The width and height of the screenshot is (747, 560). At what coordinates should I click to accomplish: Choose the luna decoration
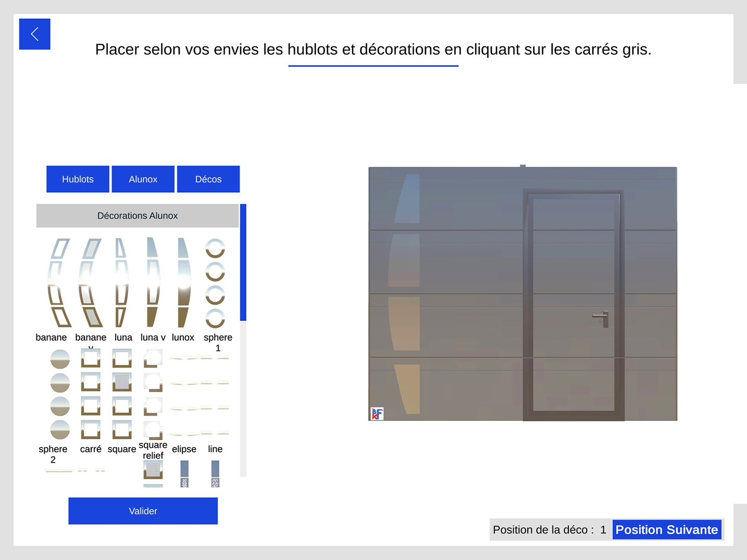pyautogui.click(x=121, y=282)
